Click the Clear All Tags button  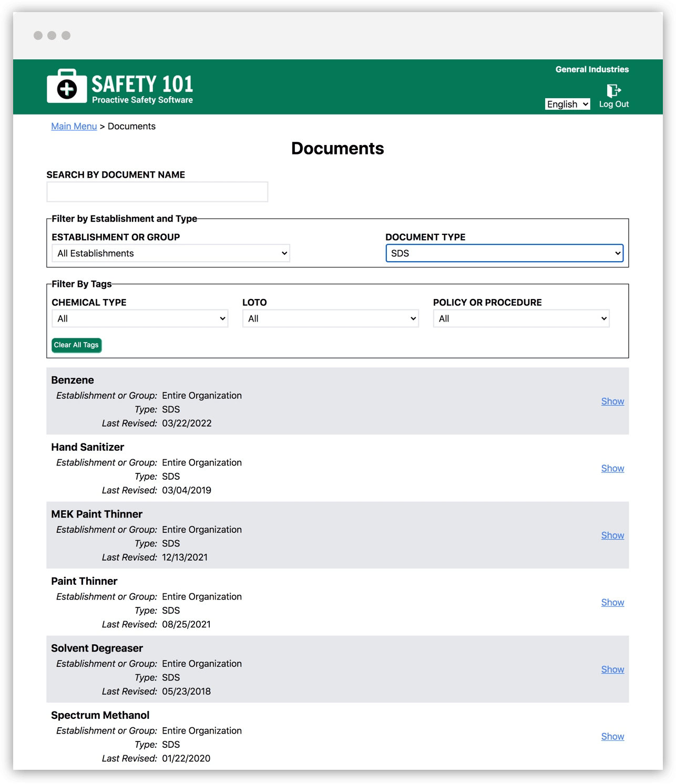pos(77,345)
